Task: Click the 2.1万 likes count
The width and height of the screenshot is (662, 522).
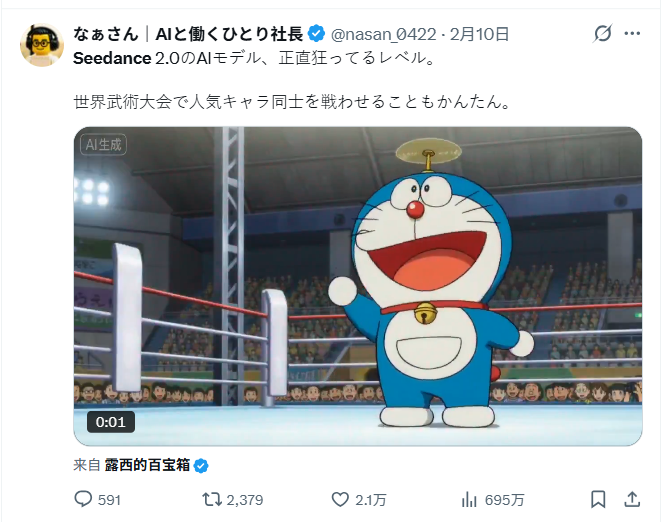Action: point(370,500)
